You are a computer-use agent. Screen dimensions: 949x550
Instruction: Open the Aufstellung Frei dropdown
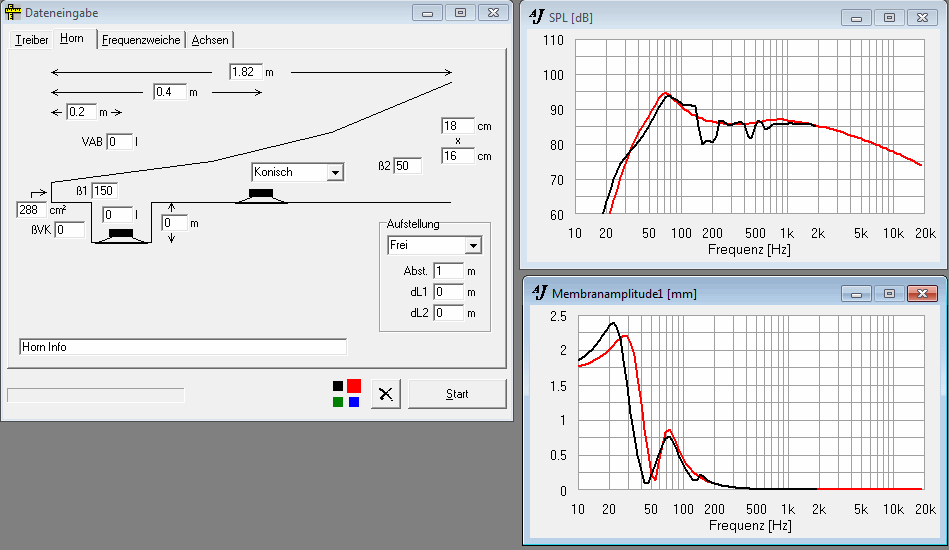[x=473, y=246]
